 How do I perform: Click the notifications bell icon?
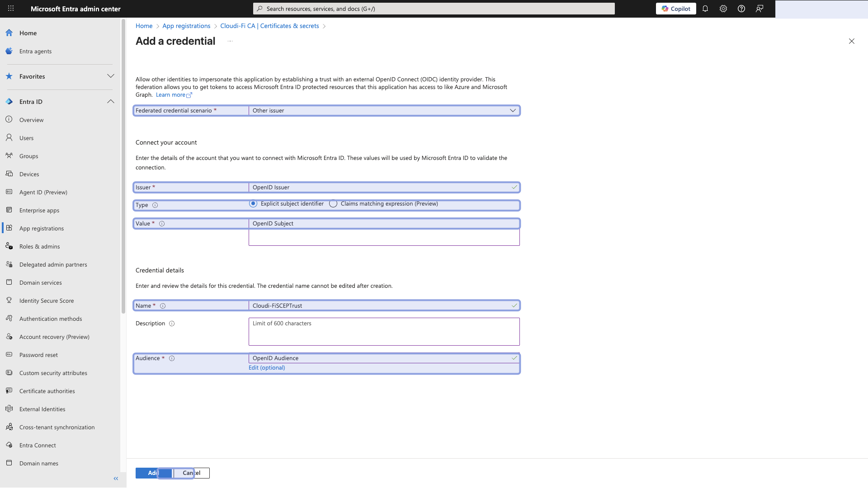pos(706,9)
